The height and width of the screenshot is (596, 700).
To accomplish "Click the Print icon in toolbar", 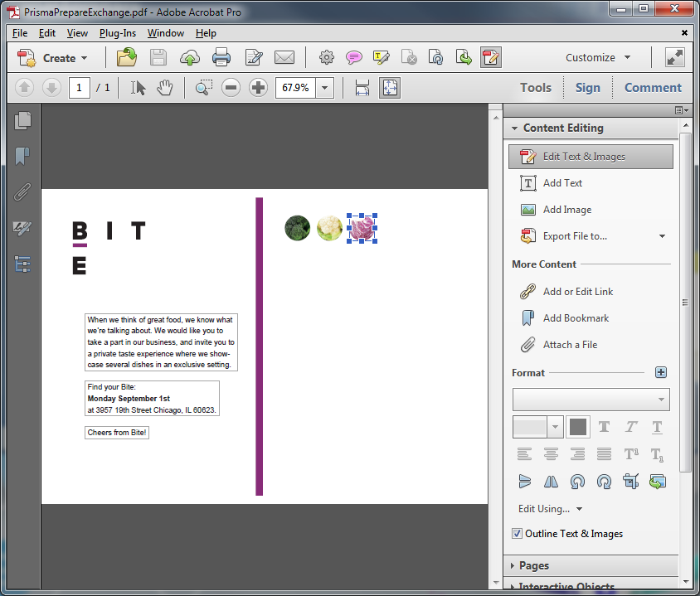I will click(x=221, y=57).
